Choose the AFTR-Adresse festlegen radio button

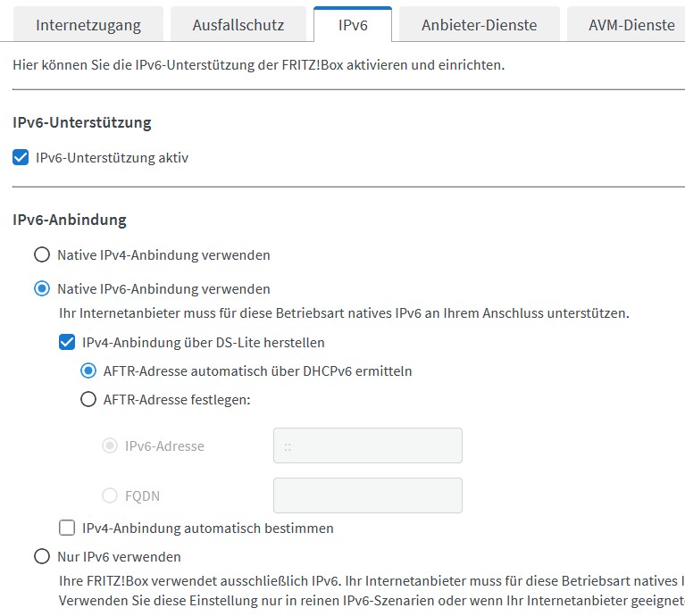88,400
